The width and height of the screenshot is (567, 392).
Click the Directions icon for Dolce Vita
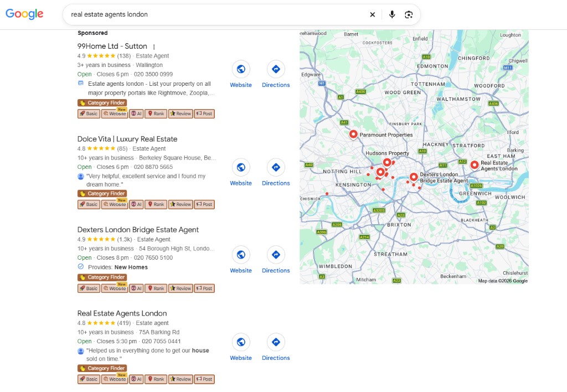tap(276, 167)
